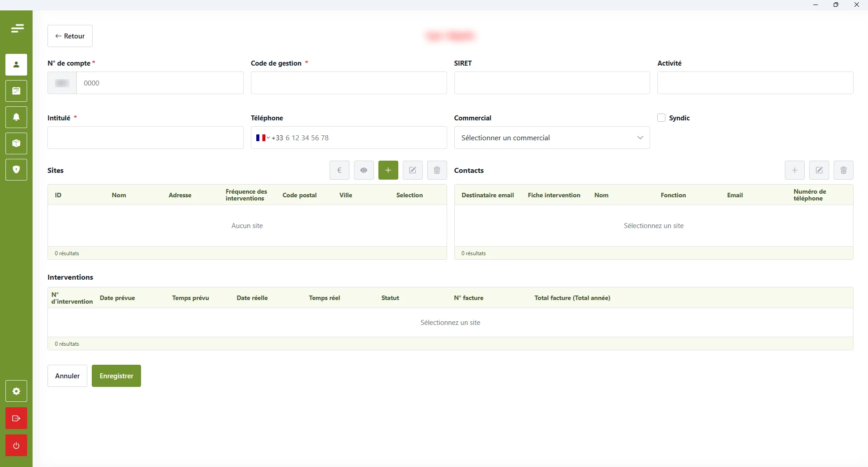Click the N° facture column header

click(469, 298)
